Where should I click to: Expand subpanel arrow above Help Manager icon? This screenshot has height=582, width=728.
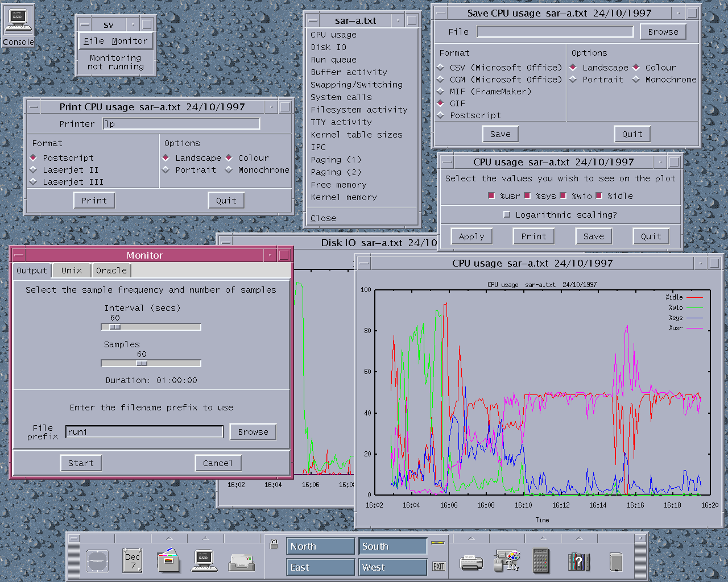pyautogui.click(x=579, y=538)
